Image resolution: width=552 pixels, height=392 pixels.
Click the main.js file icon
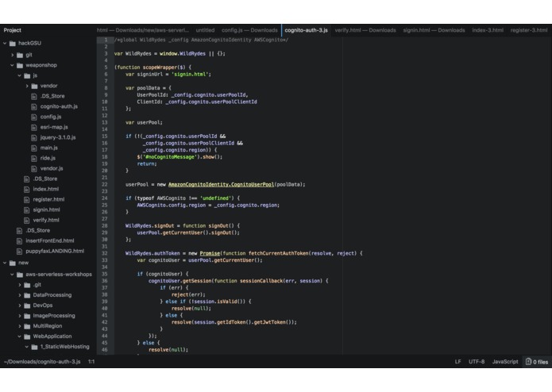[34, 148]
